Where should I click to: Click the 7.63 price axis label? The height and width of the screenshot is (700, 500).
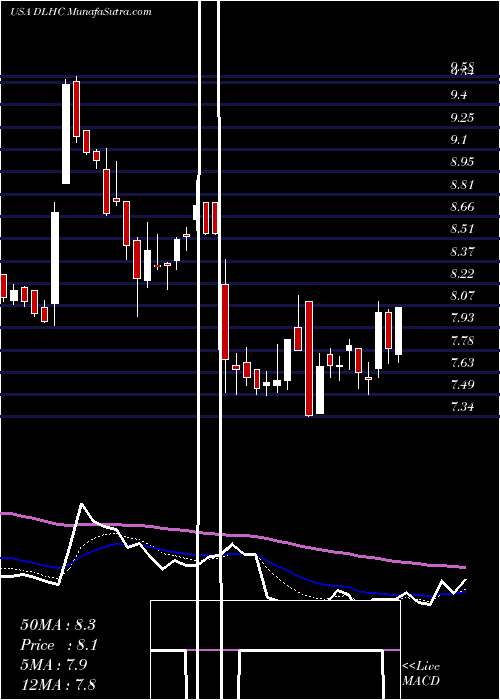tap(462, 362)
